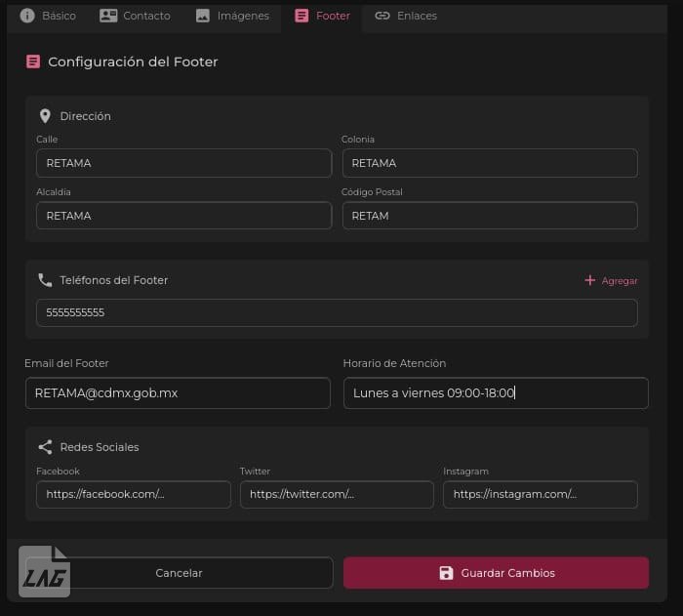Screen dimensions: 683x616
Task: Click the Código Postal label
Action: (x=372, y=191)
